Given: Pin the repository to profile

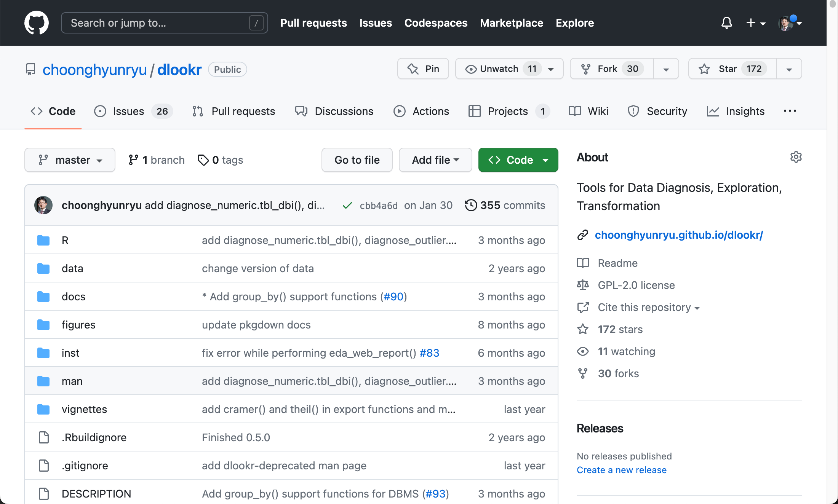Looking at the screenshot, I should 423,69.
